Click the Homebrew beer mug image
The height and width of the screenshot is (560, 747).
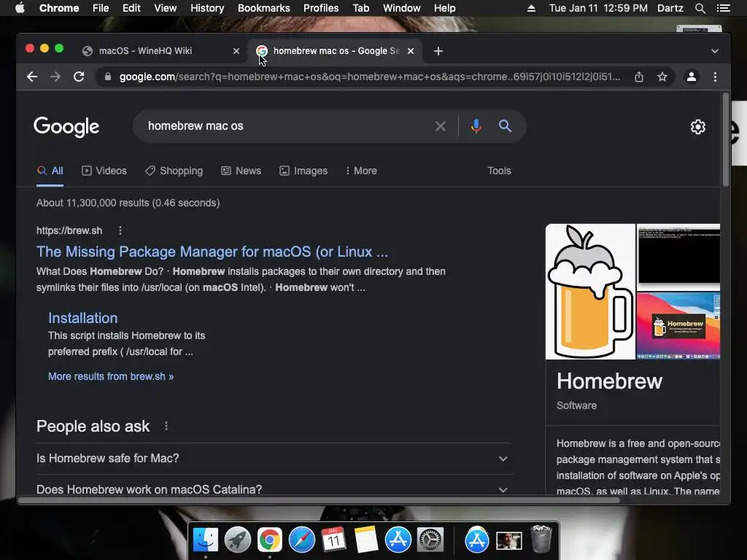(590, 292)
